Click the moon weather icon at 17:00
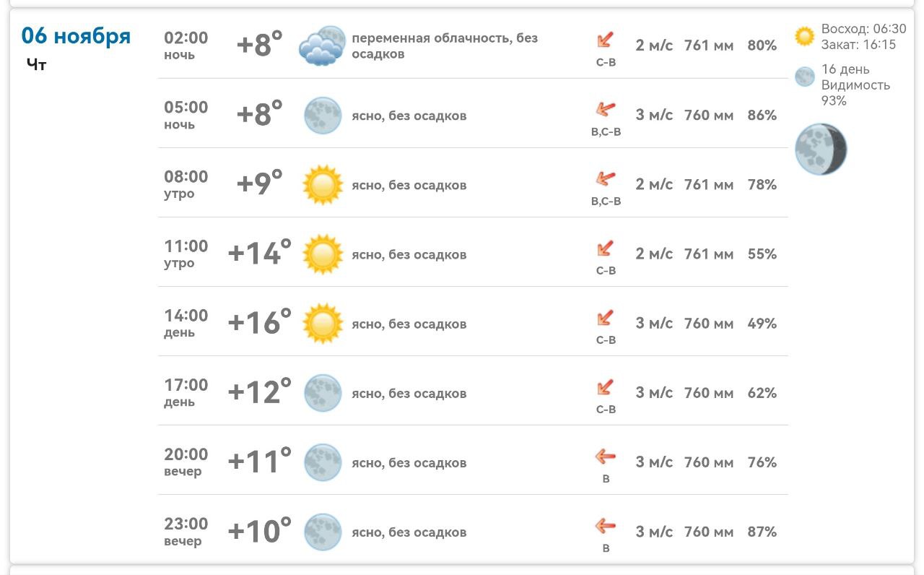Screen dimensions: 924x575 [x=322, y=393]
